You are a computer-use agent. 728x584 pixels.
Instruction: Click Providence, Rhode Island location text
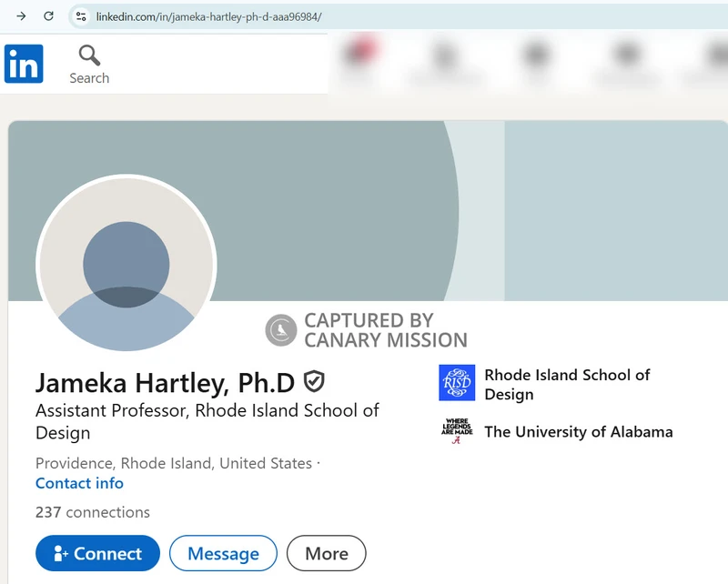coord(174,463)
